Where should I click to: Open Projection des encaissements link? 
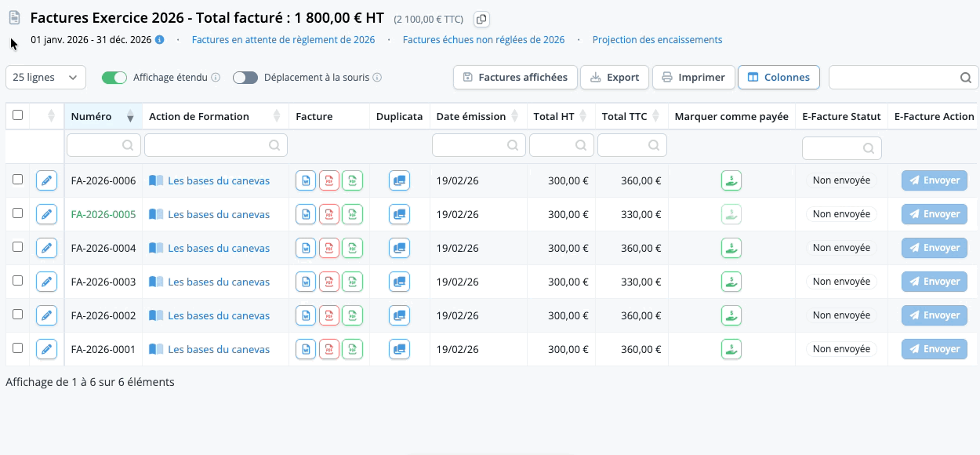pos(657,40)
